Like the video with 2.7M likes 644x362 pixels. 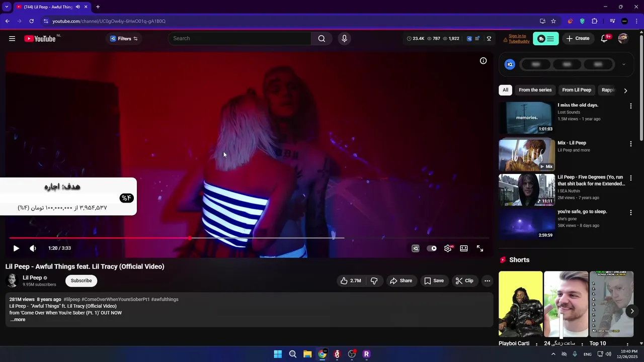(x=351, y=281)
